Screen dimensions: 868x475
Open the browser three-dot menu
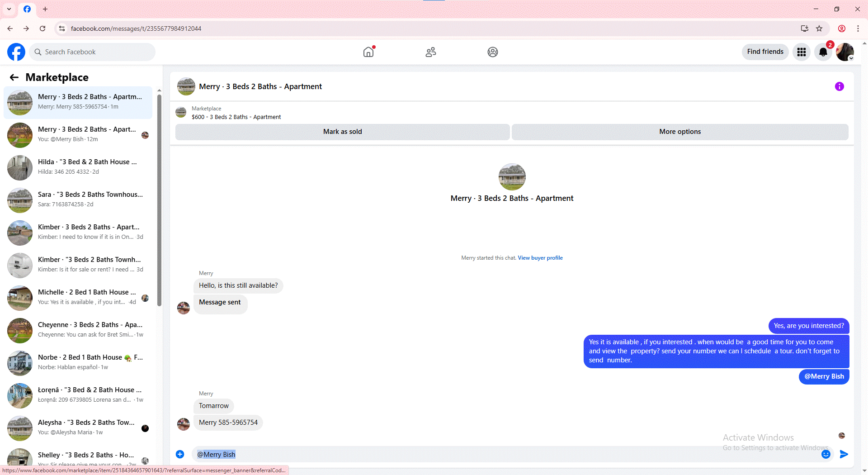click(x=858, y=28)
